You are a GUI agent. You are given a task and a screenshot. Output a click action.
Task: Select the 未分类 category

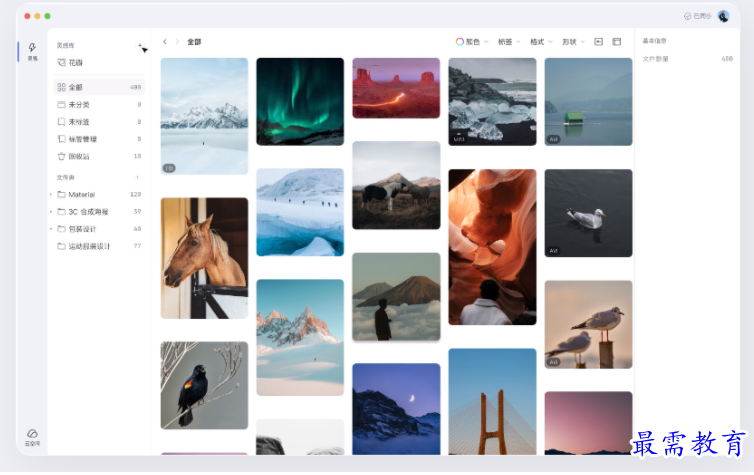click(x=99, y=104)
